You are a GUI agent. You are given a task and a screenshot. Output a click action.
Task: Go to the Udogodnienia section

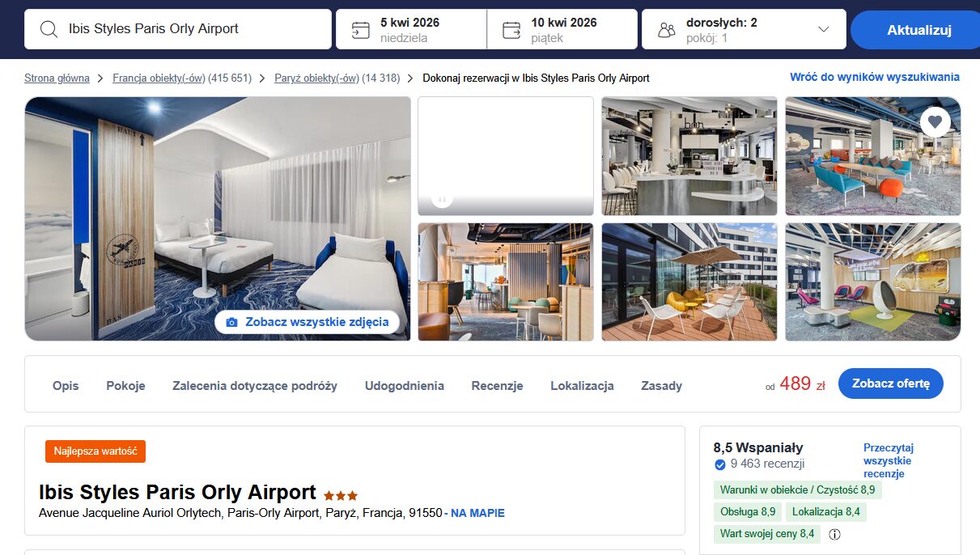[405, 386]
